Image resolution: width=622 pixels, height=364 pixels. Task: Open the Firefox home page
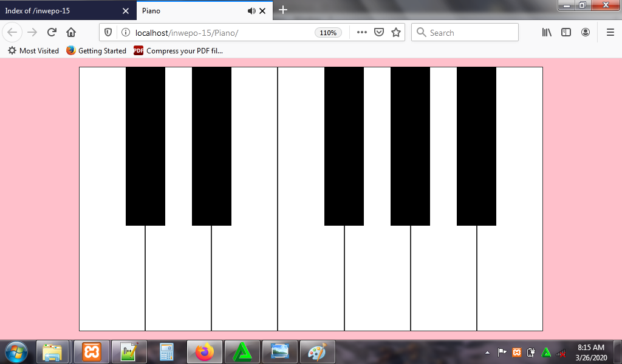71,33
